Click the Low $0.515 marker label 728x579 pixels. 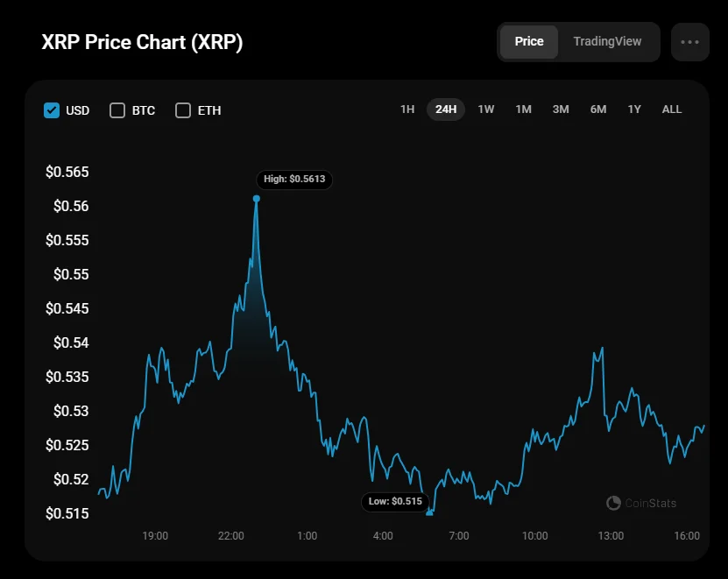[394, 501]
